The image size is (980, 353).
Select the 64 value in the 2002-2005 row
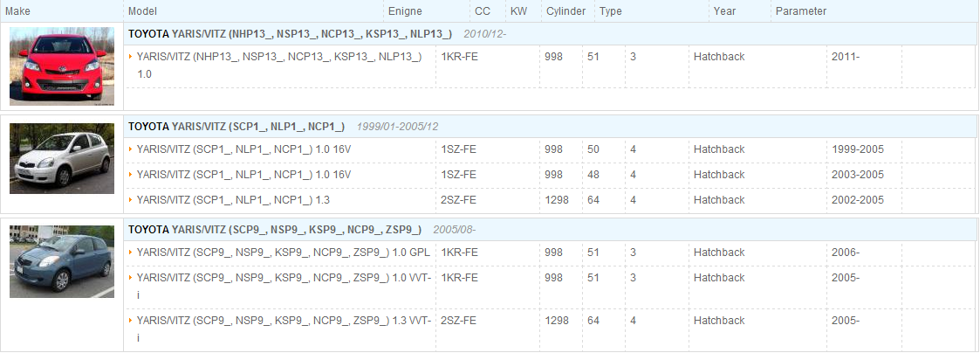pyautogui.click(x=593, y=200)
